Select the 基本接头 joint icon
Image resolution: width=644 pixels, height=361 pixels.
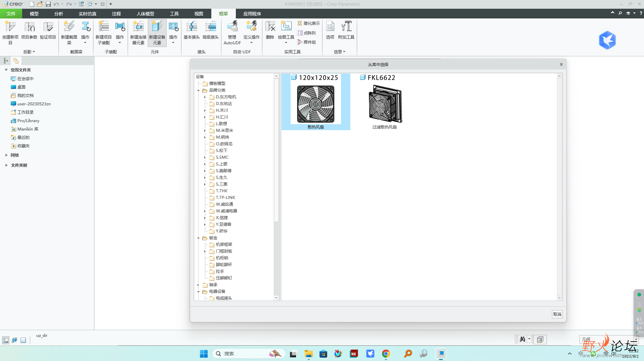click(191, 27)
